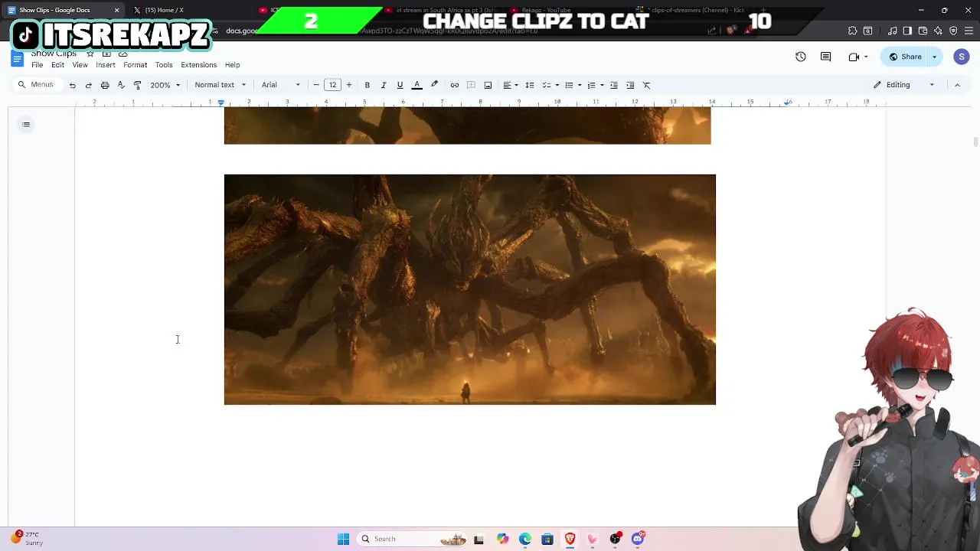
Task: Toggle Underline formatting
Action: pos(400,85)
